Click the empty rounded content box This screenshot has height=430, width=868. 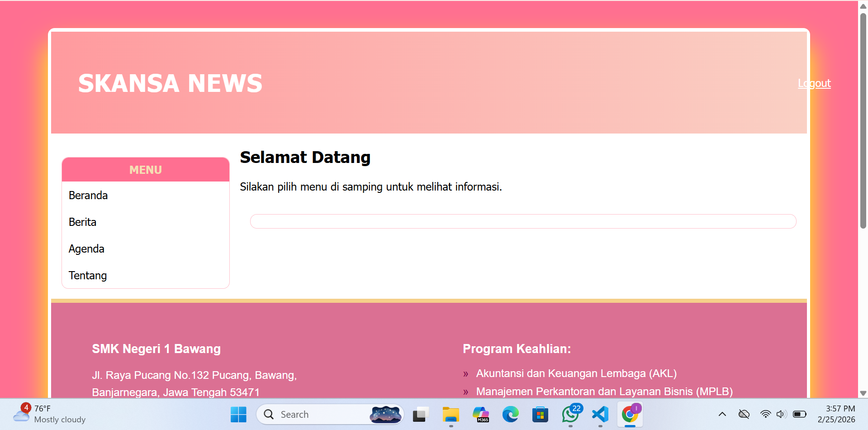point(523,221)
